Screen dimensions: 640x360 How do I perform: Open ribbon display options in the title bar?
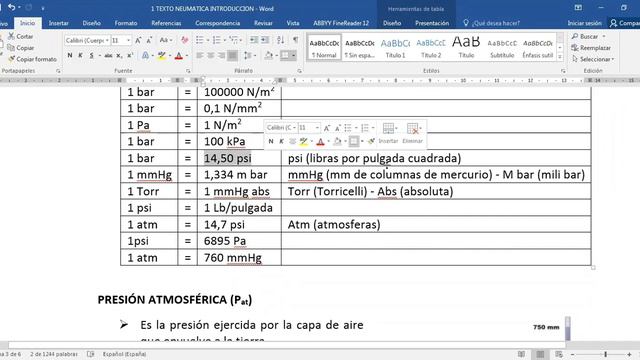coord(578,8)
